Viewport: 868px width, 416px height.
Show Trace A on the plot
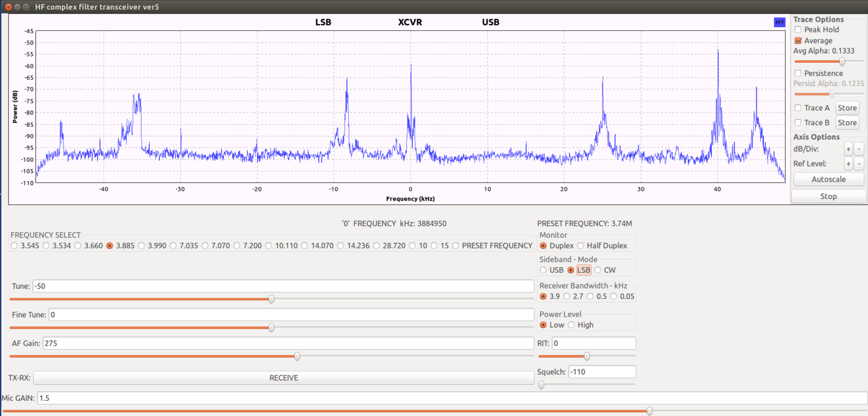pyautogui.click(x=798, y=108)
